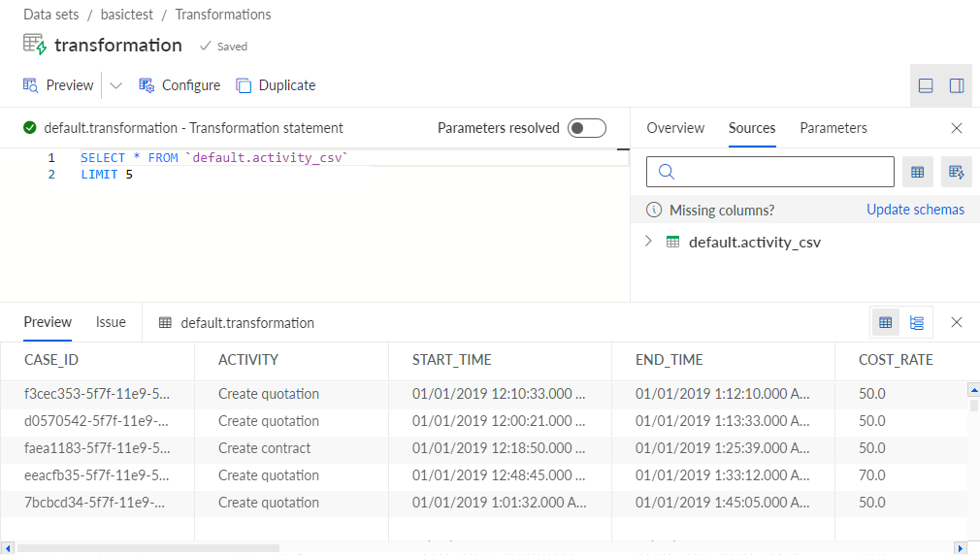The height and width of the screenshot is (555, 980).
Task: Open Configure for the transformation
Action: (180, 85)
